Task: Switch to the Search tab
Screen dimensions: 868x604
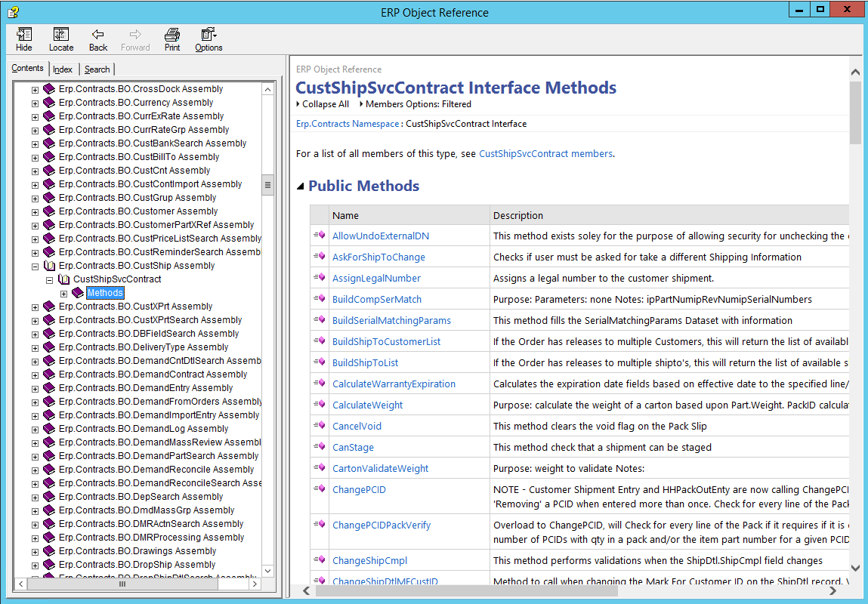Action: (x=97, y=69)
